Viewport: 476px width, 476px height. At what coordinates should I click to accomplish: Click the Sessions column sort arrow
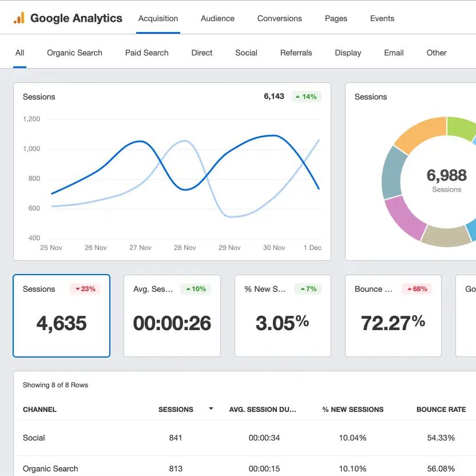coord(211,409)
